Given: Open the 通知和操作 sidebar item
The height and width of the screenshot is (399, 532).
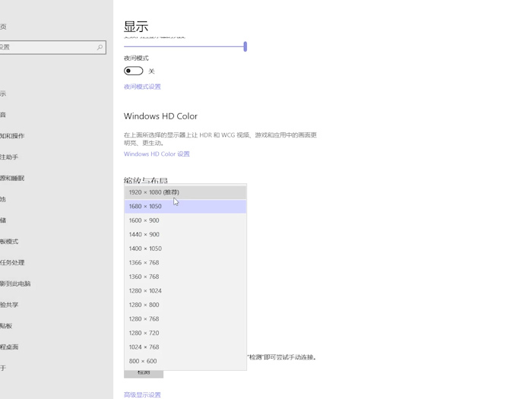Looking at the screenshot, I should coord(12,136).
